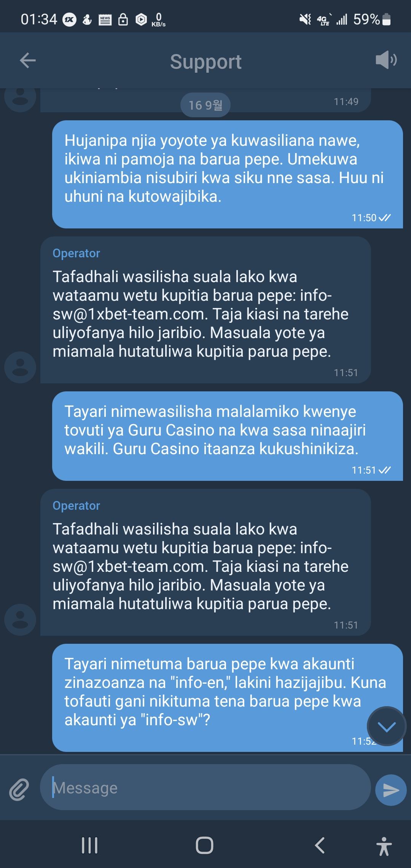Toggle the chat sound speaker icon
Viewport: 411px width, 868px height.
click(x=386, y=60)
